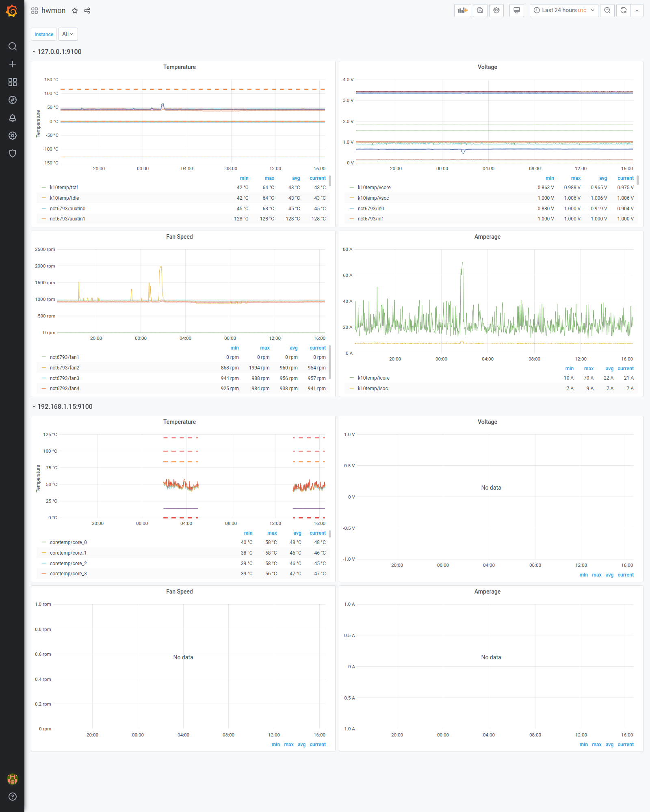Open dashboard settings gear icon
The width and height of the screenshot is (650, 812).
[496, 11]
